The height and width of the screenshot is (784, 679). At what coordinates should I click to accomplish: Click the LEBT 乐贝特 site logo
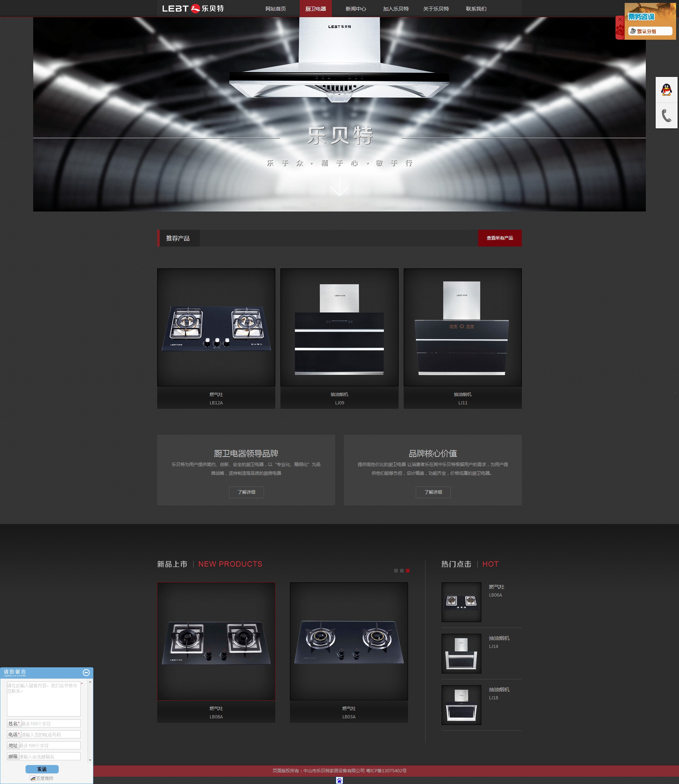coord(193,8)
